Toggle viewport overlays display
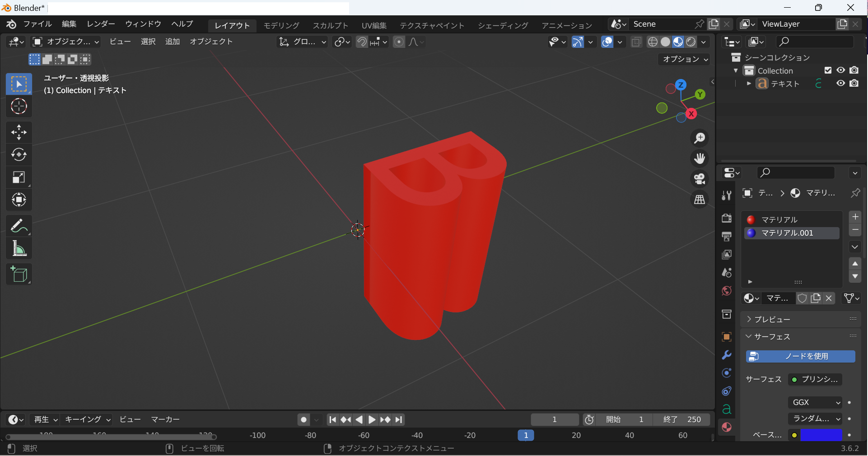This screenshot has width=868, height=456. pos(607,42)
